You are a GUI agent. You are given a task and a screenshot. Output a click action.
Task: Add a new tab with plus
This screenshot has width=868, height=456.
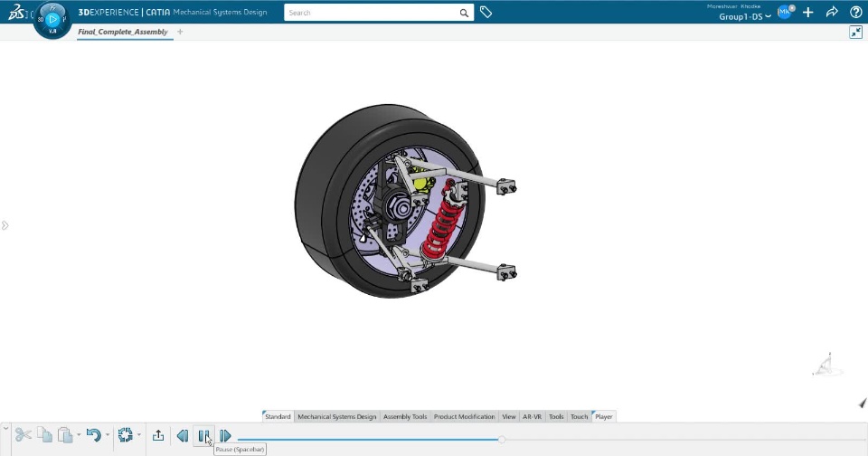coord(180,32)
